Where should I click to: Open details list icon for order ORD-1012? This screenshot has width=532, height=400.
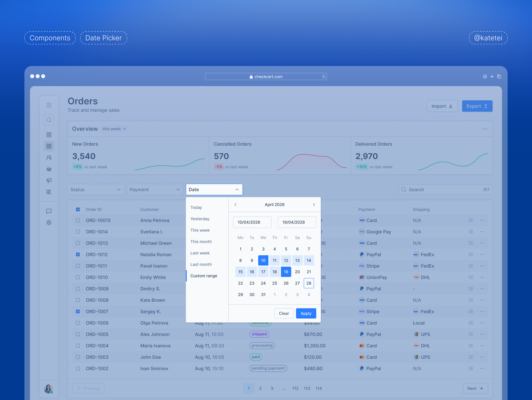tap(471, 255)
